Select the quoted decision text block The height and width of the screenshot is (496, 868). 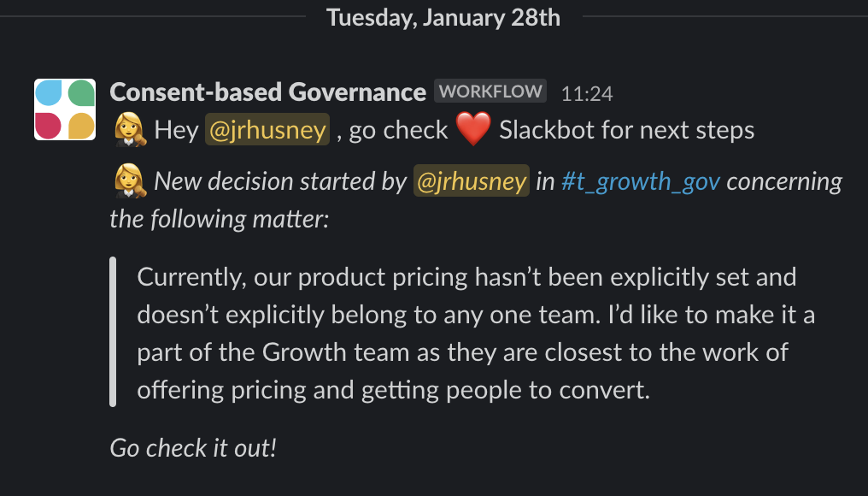474,334
